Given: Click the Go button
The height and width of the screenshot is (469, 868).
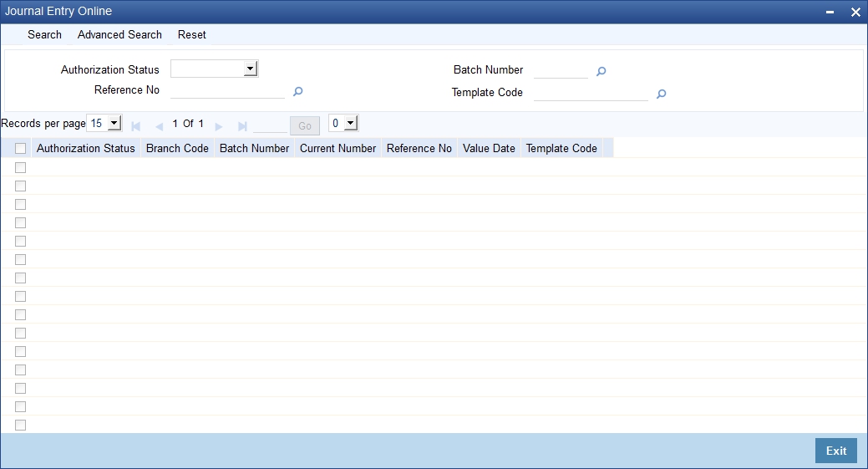Looking at the screenshot, I should coord(305,125).
